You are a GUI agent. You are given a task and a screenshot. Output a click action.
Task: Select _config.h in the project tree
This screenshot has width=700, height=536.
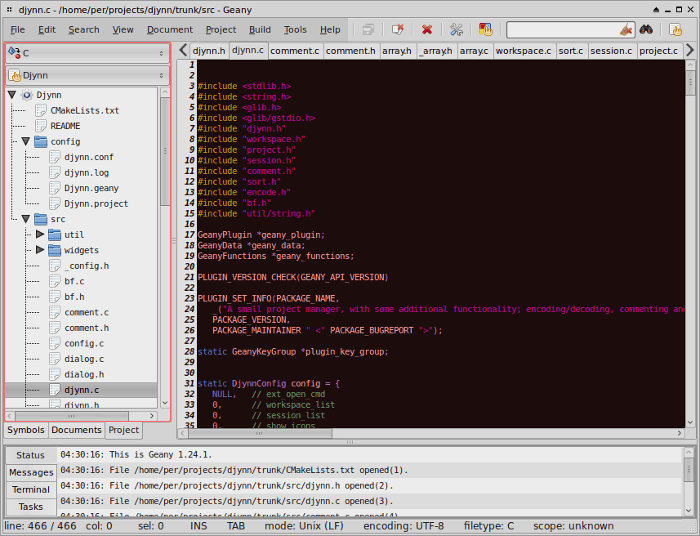click(87, 266)
